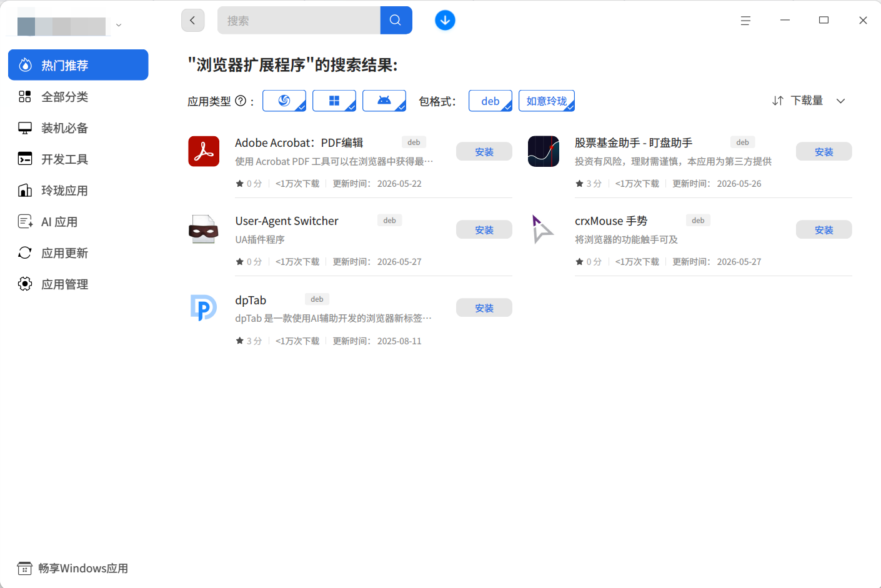
Task: Click the magnifier search button
Action: coord(396,21)
